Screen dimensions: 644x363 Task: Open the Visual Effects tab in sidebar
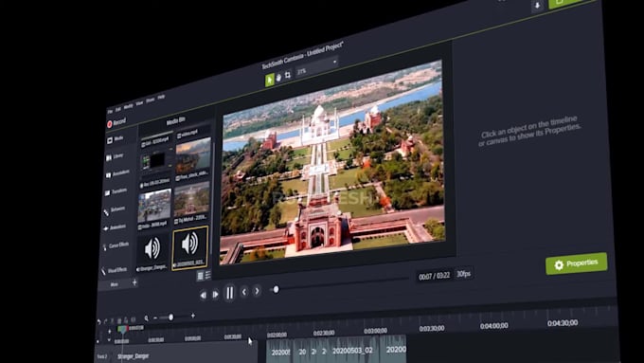pos(115,270)
